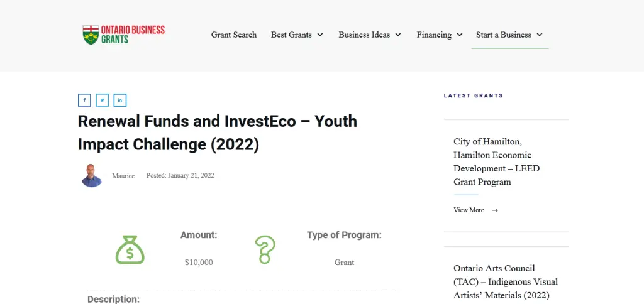This screenshot has height=304, width=644.
Task: Click the $10,000 amount value
Action: [199, 262]
